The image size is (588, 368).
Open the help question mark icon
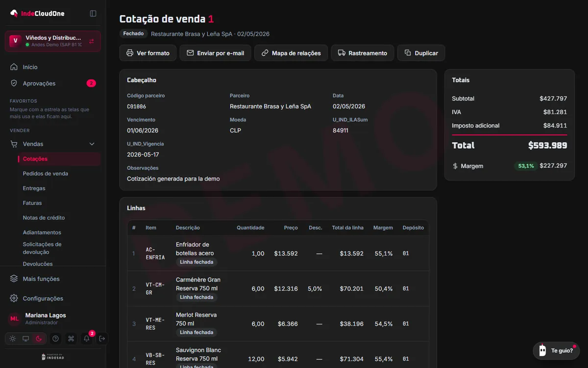pyautogui.click(x=55, y=339)
